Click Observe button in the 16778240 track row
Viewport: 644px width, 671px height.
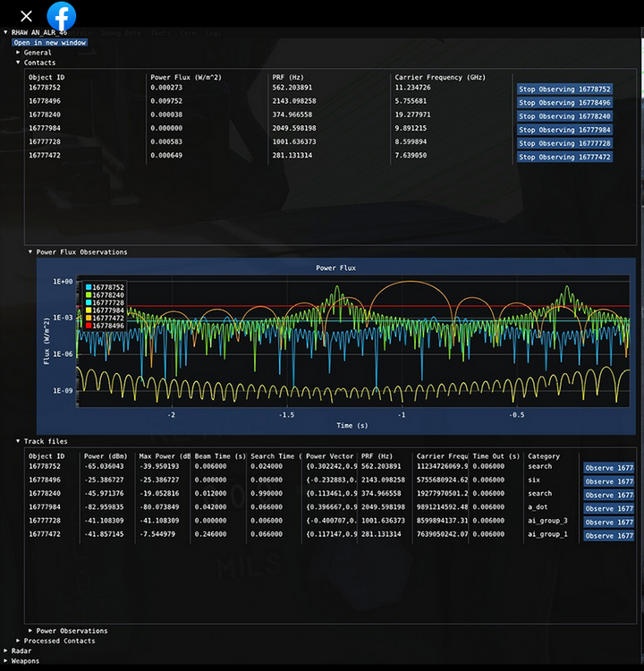[x=609, y=495]
